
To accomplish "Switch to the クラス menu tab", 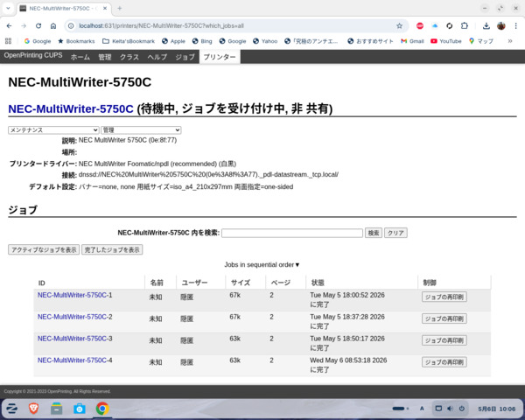I will click(x=129, y=57).
